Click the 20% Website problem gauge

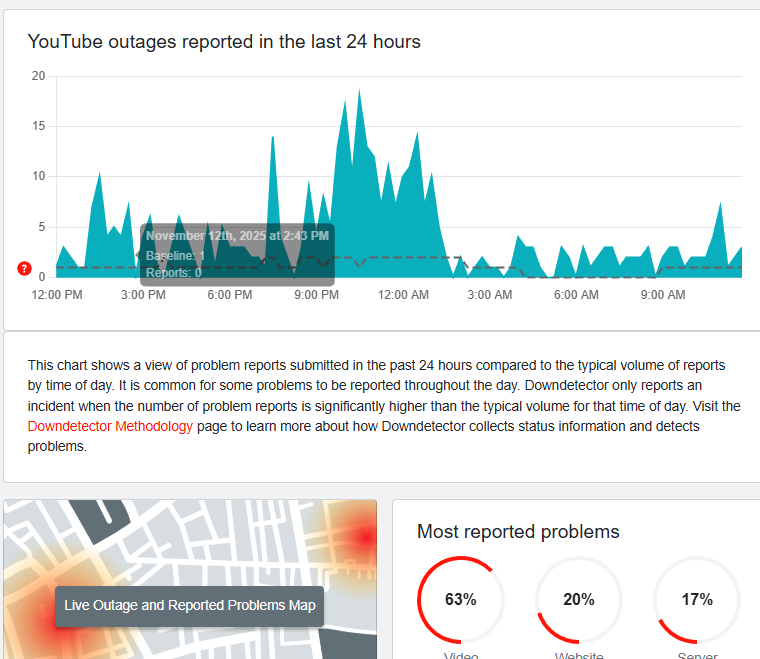(x=579, y=600)
